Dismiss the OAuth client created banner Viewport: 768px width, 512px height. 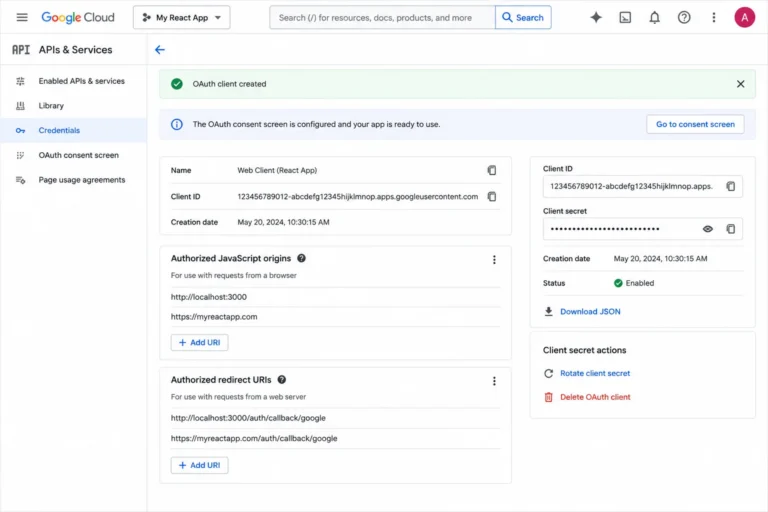coord(740,84)
